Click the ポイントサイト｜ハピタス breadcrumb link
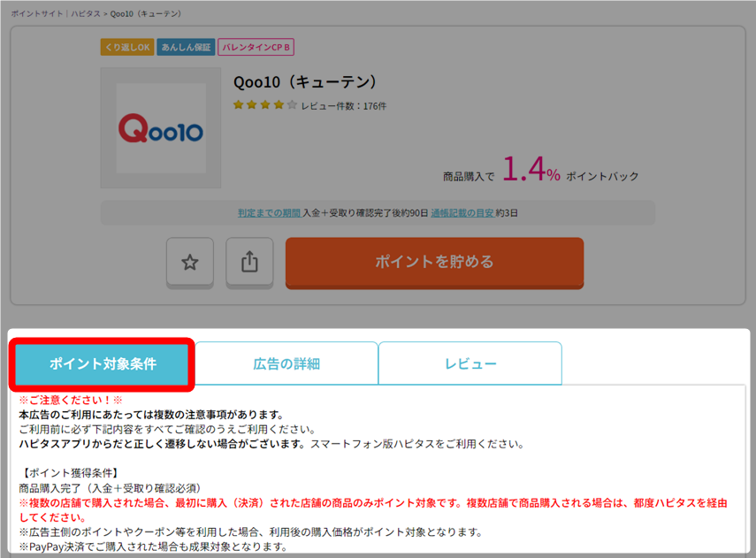This screenshot has width=756, height=558. [x=56, y=13]
